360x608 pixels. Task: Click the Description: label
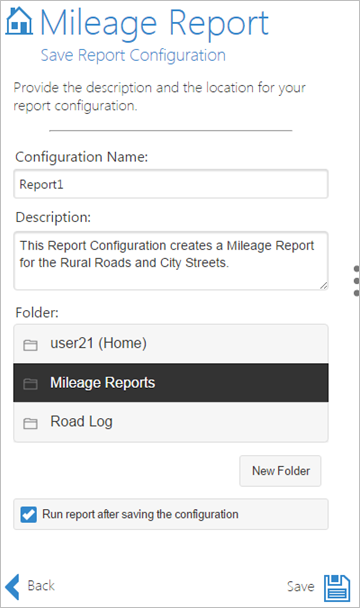[53, 217]
